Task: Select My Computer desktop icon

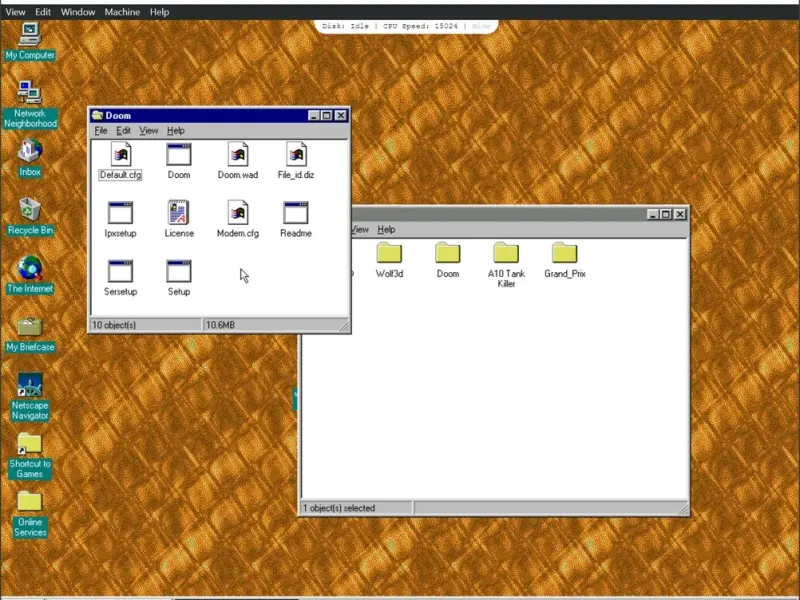Action: click(30, 35)
